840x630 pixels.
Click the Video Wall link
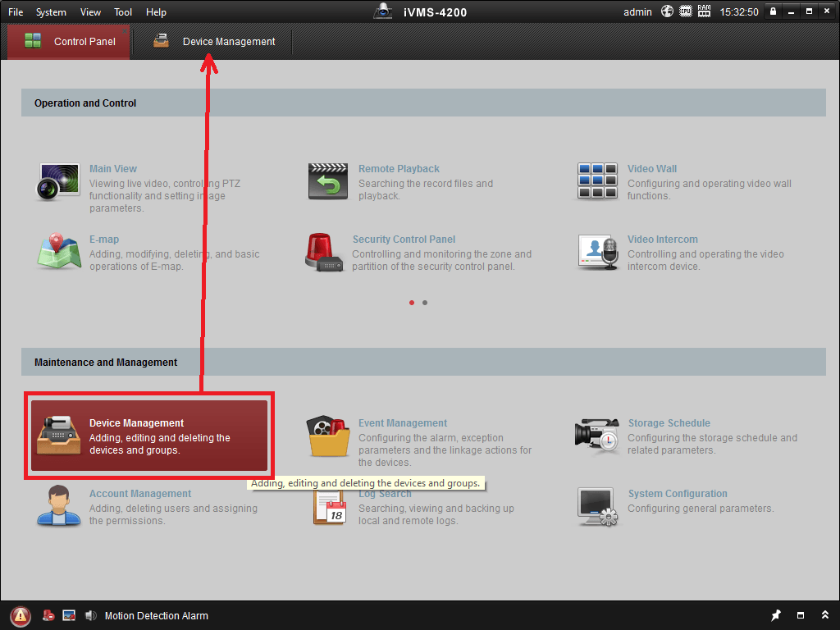pyautogui.click(x=652, y=169)
